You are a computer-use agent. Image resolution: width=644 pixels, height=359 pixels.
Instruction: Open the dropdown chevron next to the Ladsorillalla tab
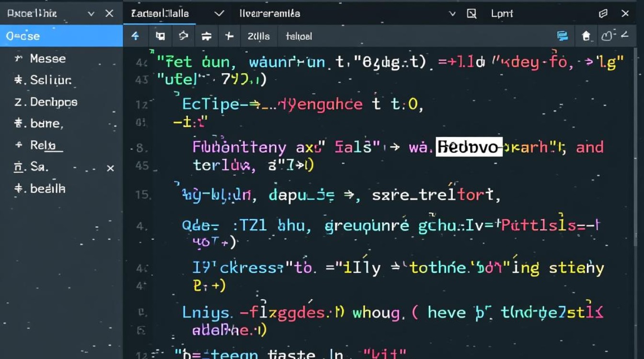coord(219,13)
